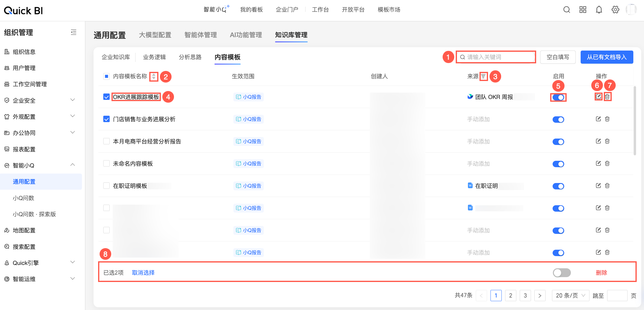Edit the 本月电商平台经营分析报告 template

598,141
